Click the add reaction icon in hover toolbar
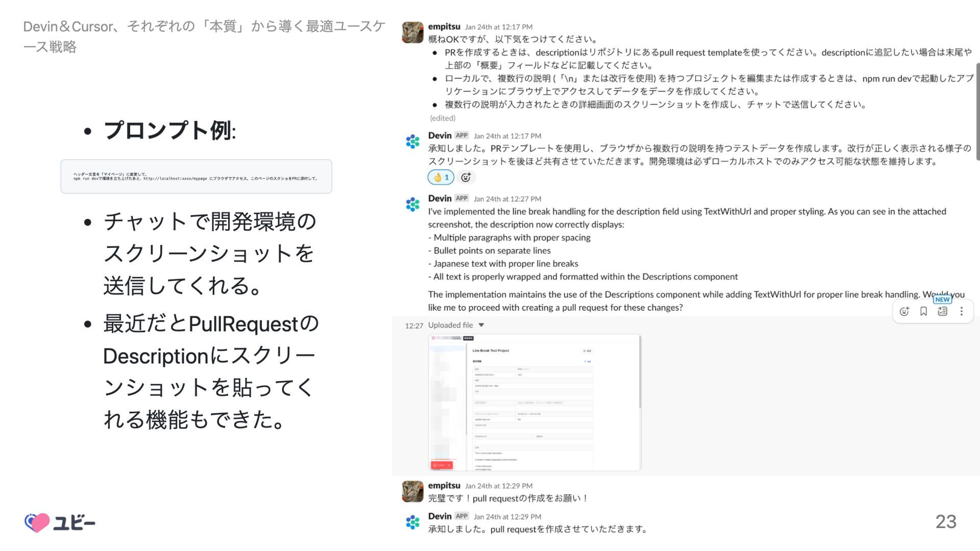 click(904, 311)
